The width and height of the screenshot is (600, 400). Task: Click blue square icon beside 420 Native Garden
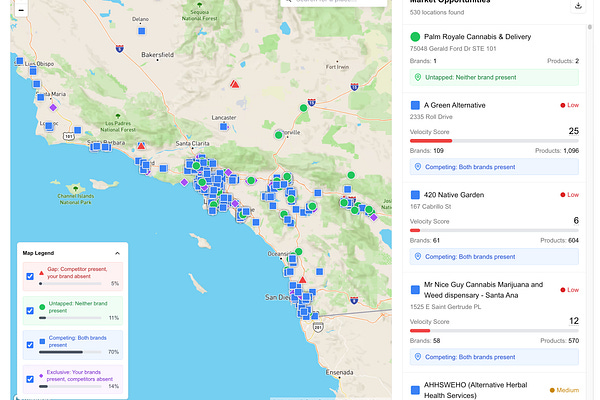pos(415,195)
